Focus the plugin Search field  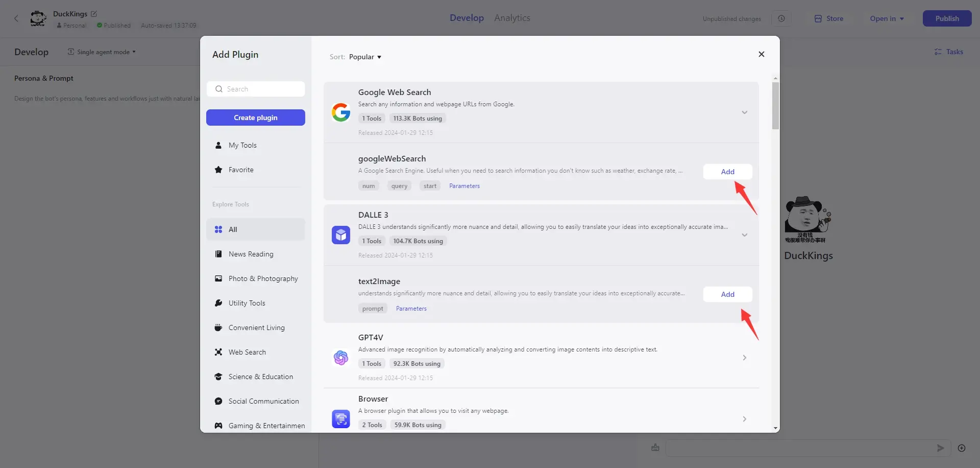click(256, 89)
